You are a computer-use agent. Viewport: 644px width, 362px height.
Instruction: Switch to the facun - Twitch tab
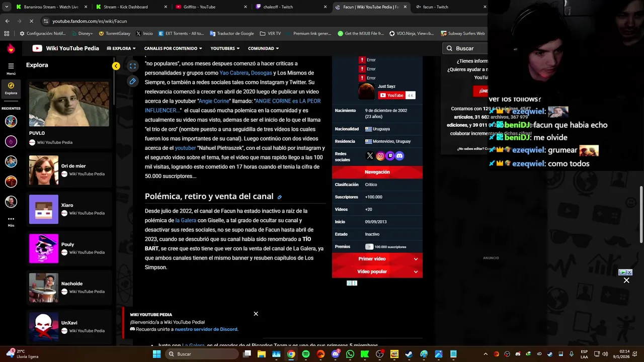450,7
